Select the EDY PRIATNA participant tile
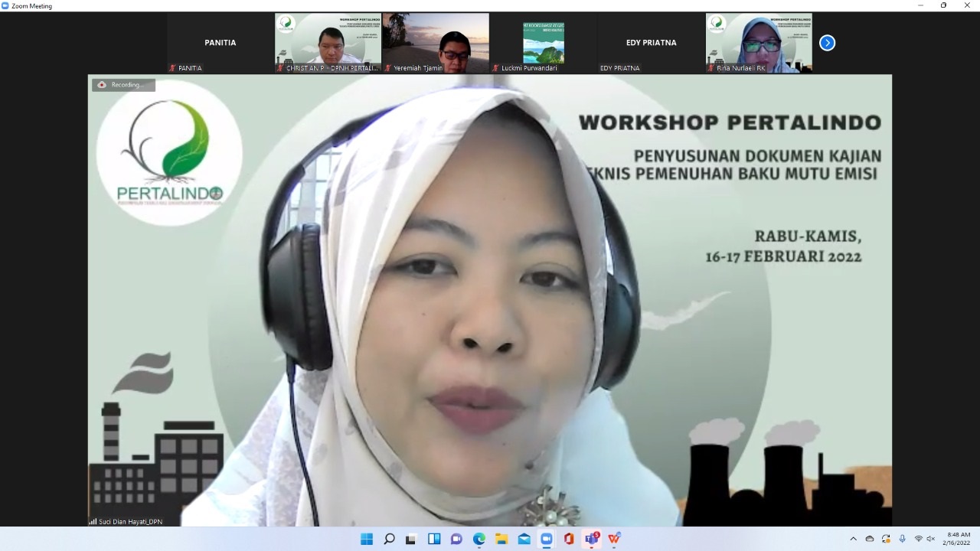 (x=651, y=43)
